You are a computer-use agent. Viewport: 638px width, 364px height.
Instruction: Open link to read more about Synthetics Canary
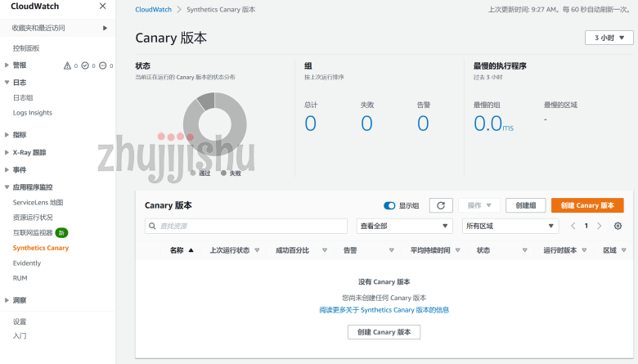(384, 310)
